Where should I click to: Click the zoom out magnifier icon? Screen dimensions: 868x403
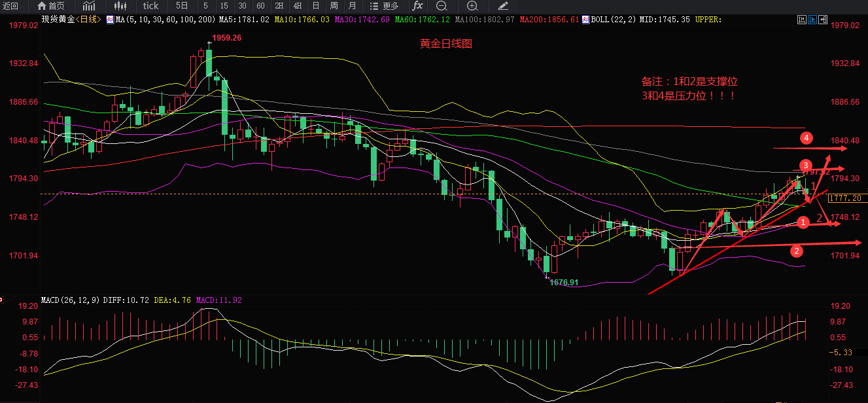(x=442, y=6)
